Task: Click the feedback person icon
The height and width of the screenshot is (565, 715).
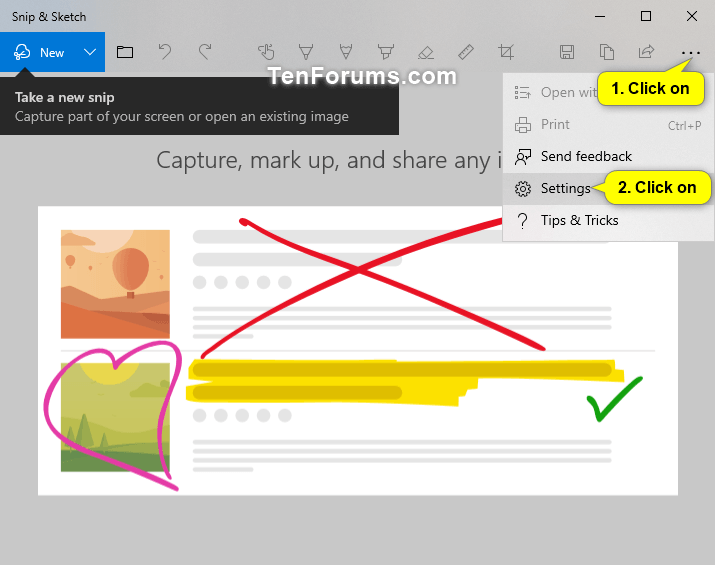Action: [x=523, y=157]
